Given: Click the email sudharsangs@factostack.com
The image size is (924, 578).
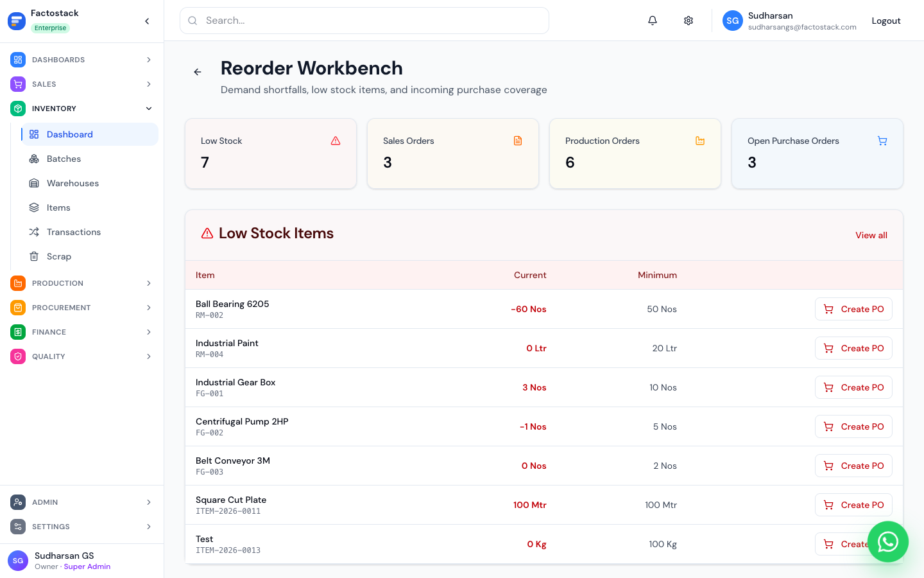Looking at the screenshot, I should [802, 27].
